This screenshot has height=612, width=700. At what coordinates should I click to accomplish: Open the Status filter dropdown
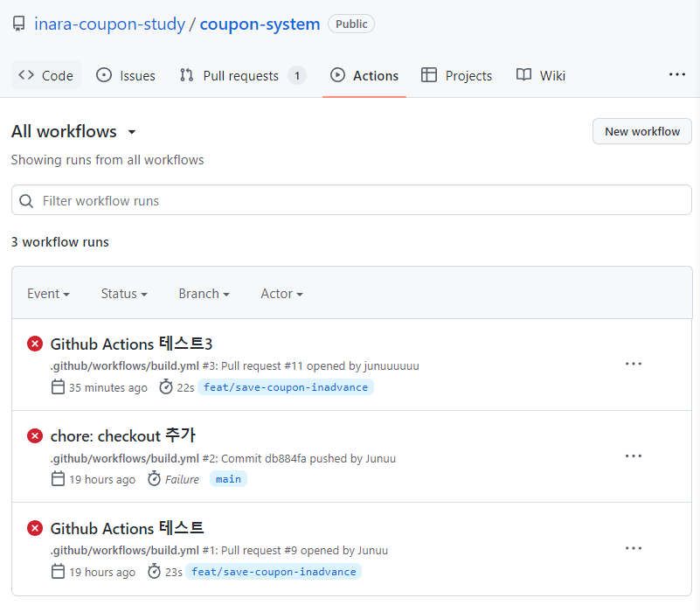[x=124, y=294]
